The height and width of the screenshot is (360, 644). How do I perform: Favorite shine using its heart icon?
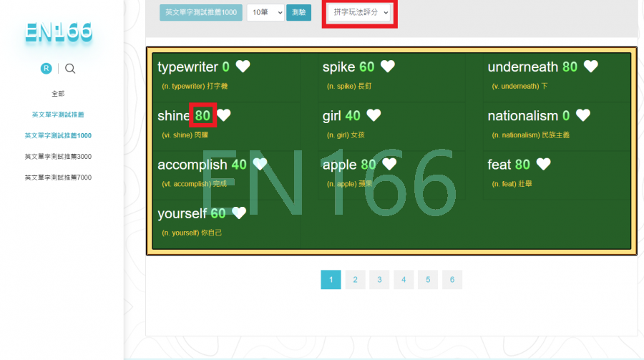click(x=224, y=115)
